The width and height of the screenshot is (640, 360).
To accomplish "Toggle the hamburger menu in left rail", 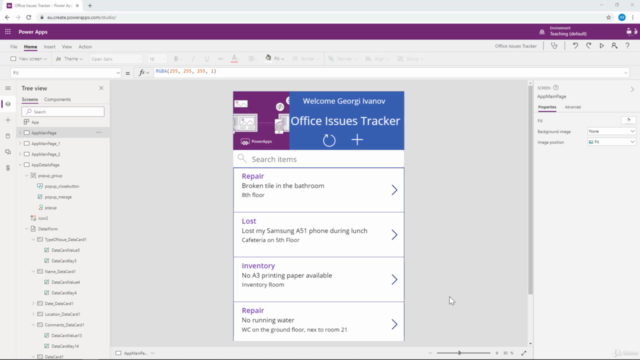I will [x=8, y=88].
